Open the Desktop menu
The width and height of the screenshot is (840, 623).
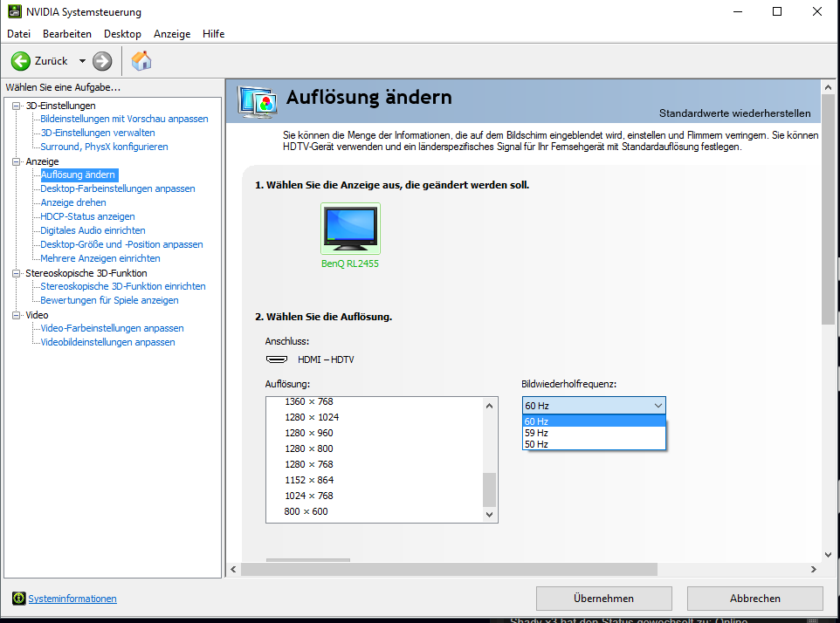[x=122, y=34]
